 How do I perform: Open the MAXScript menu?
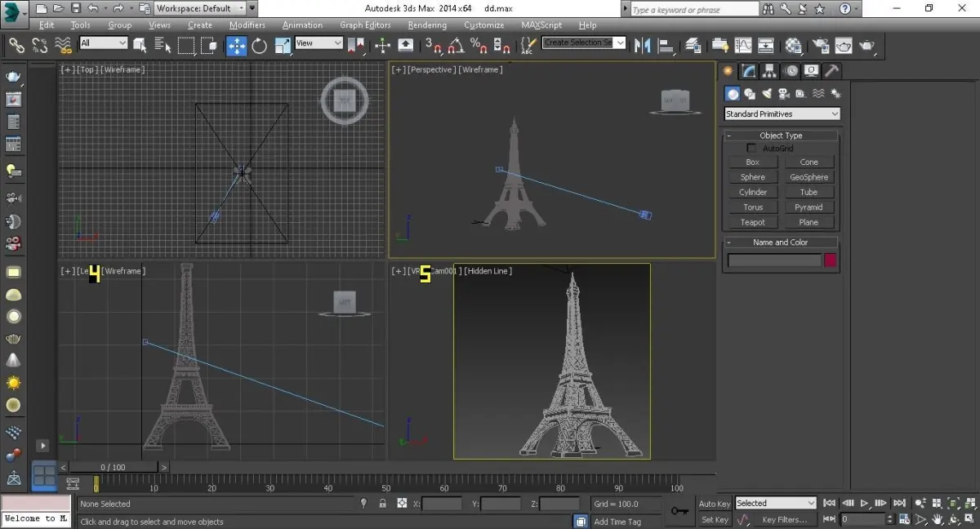[x=542, y=25]
